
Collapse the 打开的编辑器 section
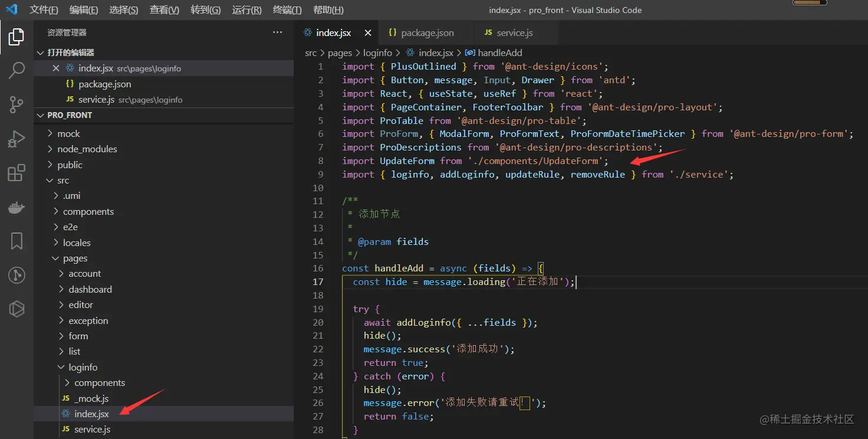tap(71, 53)
